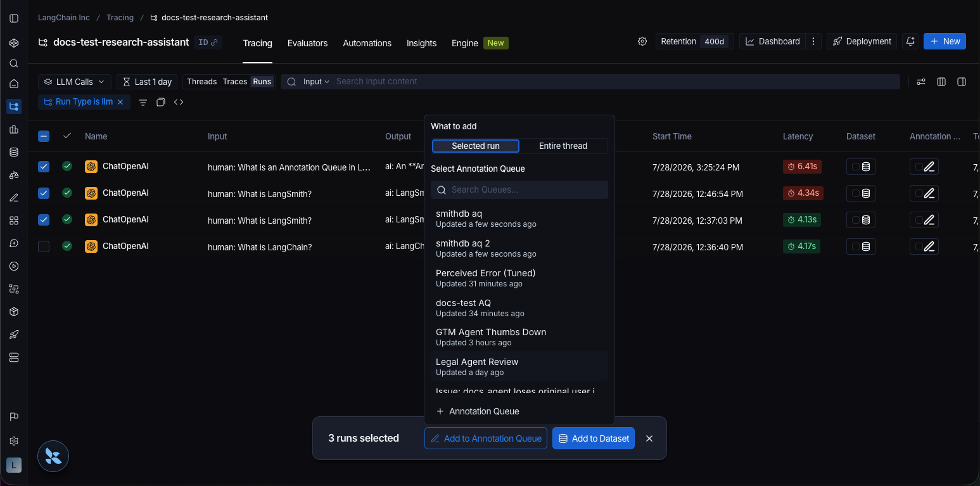Switch view to Threads
The image size is (980, 486).
pyautogui.click(x=202, y=82)
